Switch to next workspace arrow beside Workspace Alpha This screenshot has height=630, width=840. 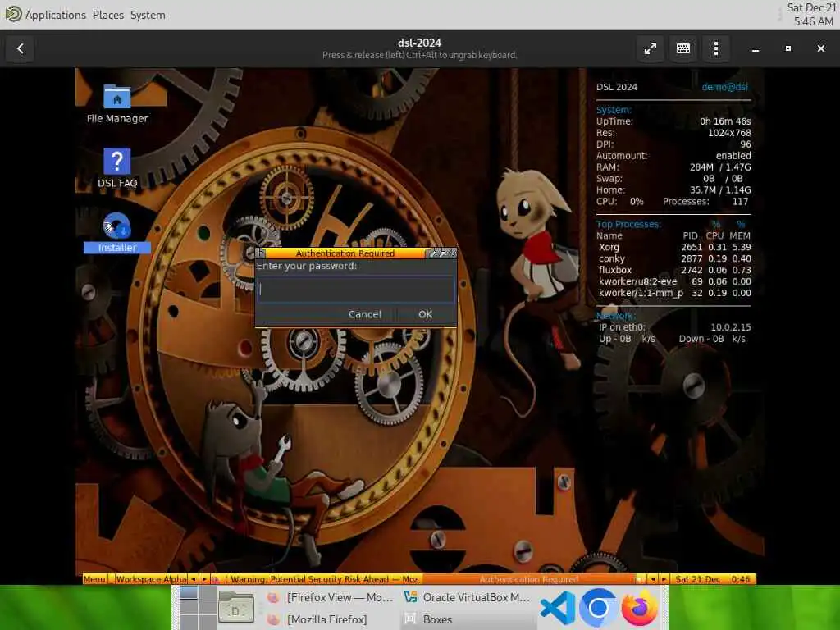(x=204, y=579)
